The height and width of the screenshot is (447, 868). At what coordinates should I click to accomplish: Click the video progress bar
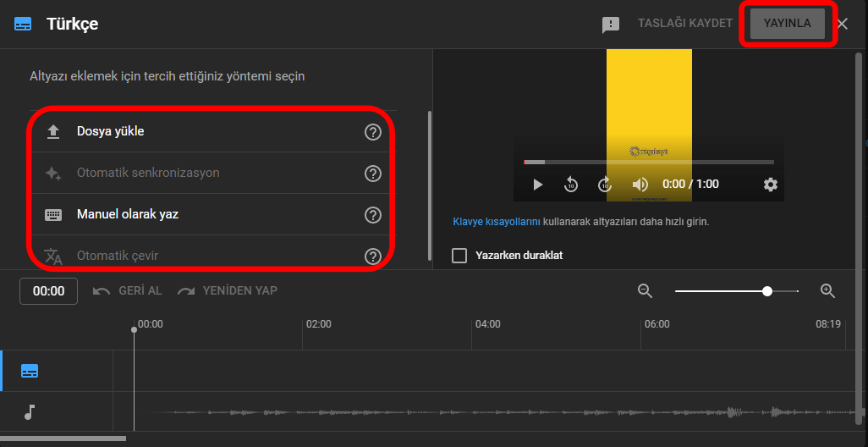point(648,162)
